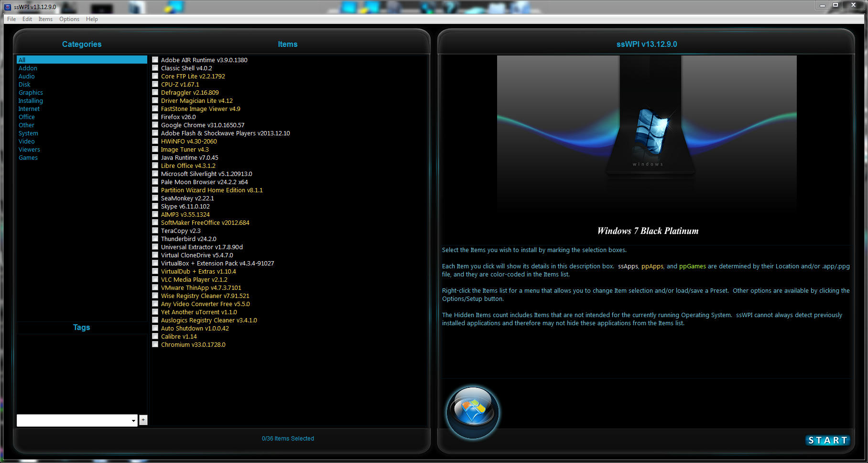The image size is (868, 463).
Task: Check the TeraCopy v2.3 checkbox
Action: (x=155, y=230)
